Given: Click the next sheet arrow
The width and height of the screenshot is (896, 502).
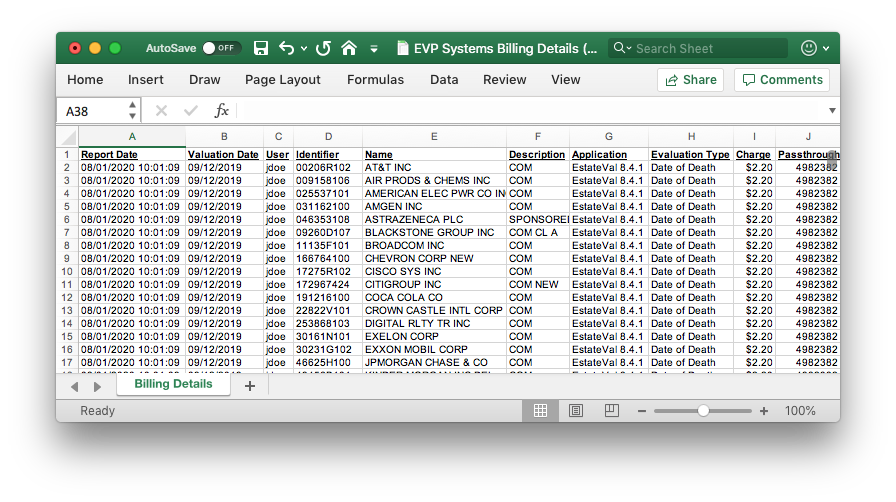Looking at the screenshot, I should [97, 387].
